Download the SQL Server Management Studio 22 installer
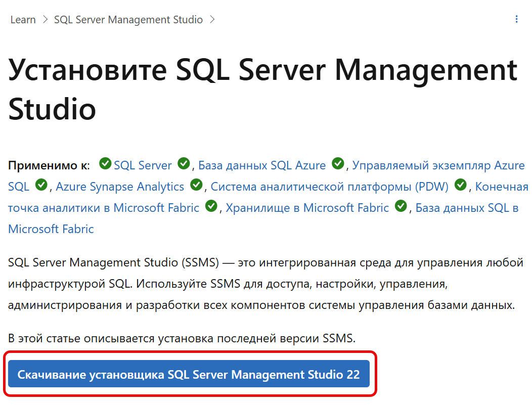 coord(189,374)
